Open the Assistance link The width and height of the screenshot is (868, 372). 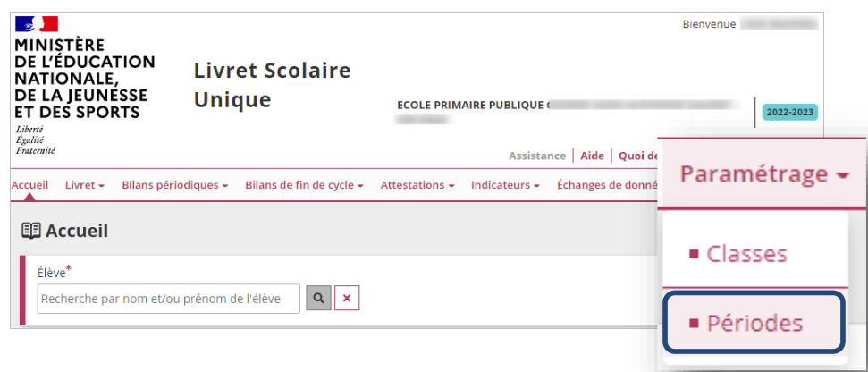click(x=537, y=156)
